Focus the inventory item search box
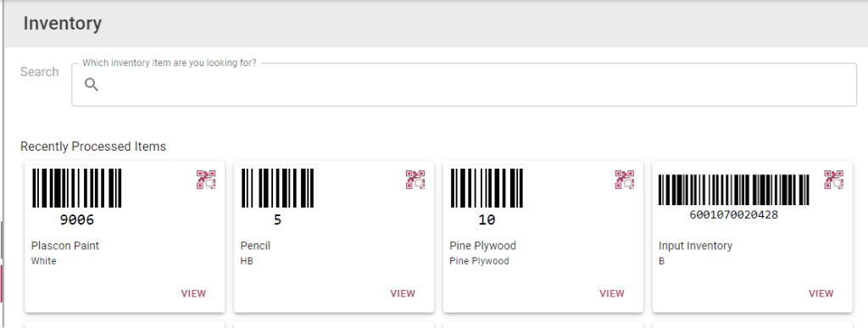Image resolution: width=868 pixels, height=328 pixels. click(x=464, y=85)
